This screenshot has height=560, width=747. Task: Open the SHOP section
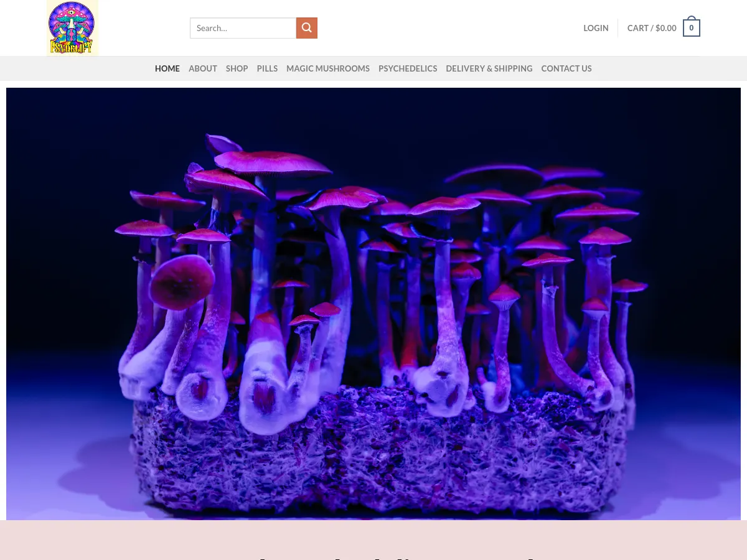(237, 68)
